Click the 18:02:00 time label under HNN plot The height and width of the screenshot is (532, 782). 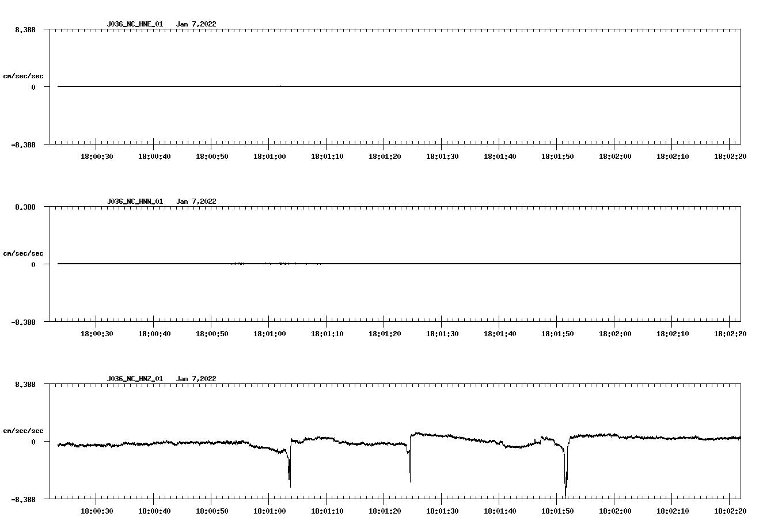615,333
